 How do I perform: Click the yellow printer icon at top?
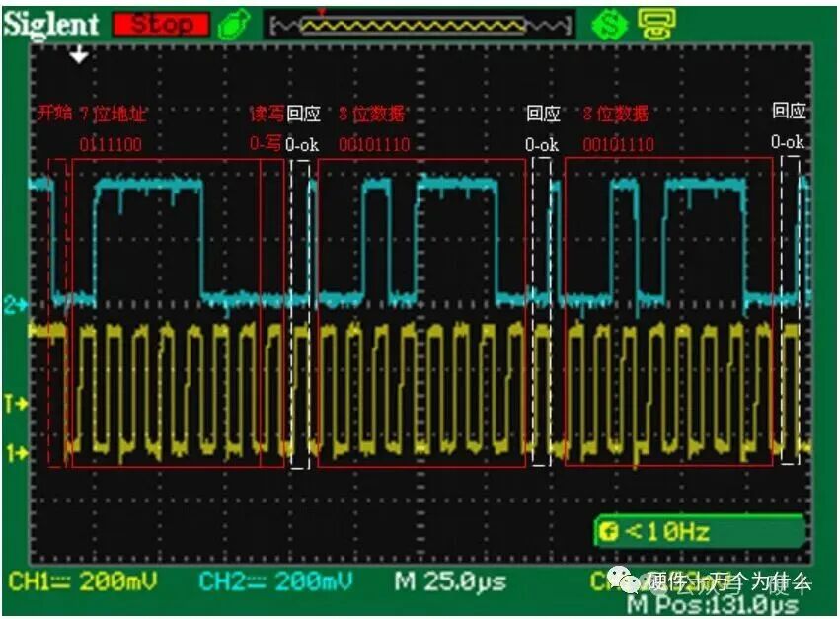click(656, 24)
